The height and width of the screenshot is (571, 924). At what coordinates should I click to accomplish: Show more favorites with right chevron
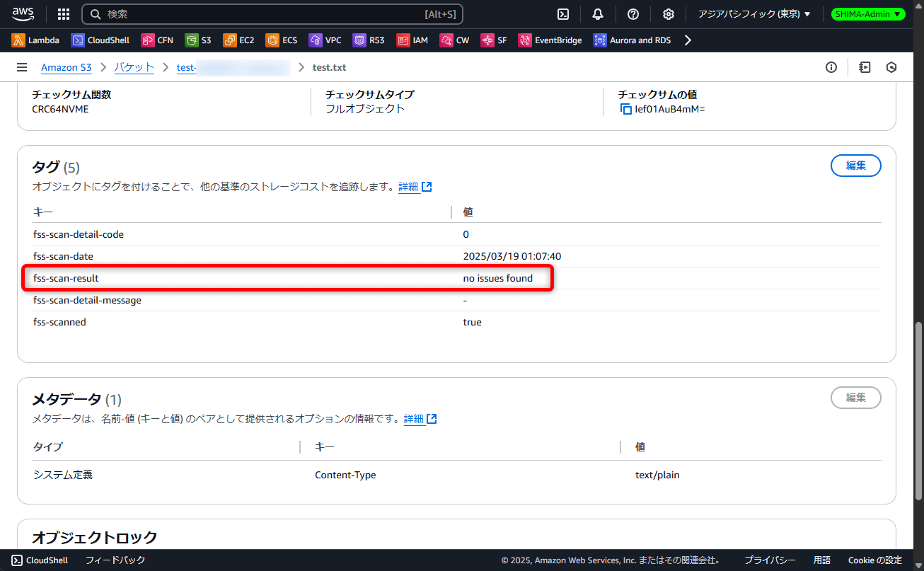click(x=688, y=40)
